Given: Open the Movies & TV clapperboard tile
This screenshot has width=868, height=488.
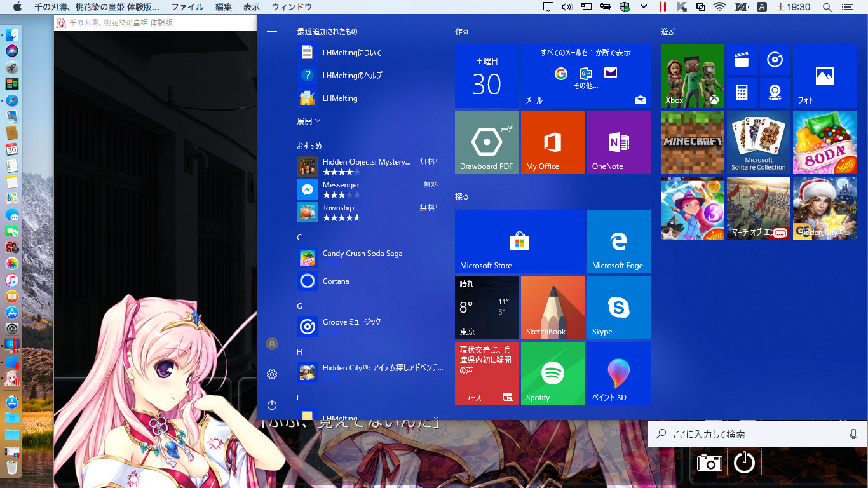Looking at the screenshot, I should 742,60.
